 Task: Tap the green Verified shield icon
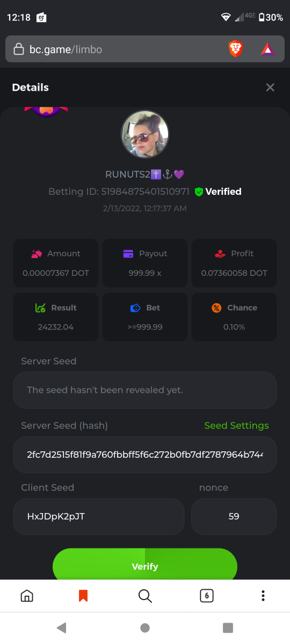(199, 192)
